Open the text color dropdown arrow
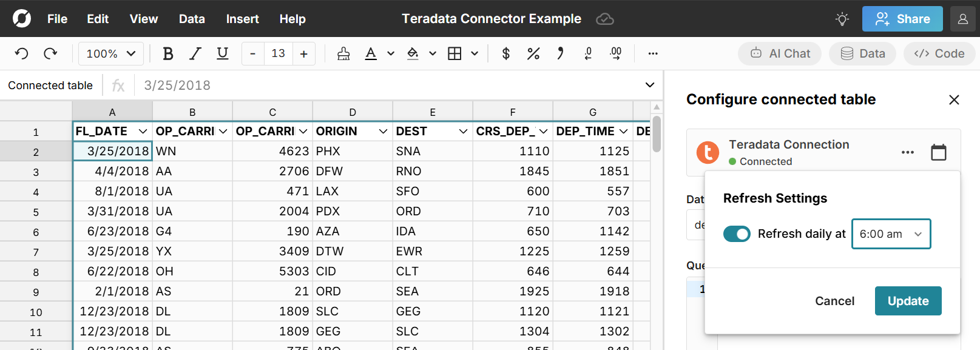This screenshot has height=350, width=980. pos(391,53)
